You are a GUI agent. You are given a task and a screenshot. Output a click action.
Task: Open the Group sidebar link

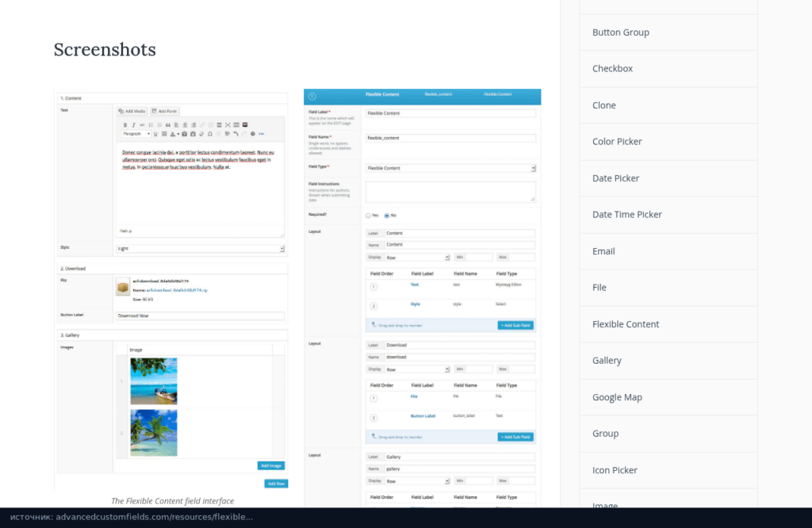click(668, 434)
